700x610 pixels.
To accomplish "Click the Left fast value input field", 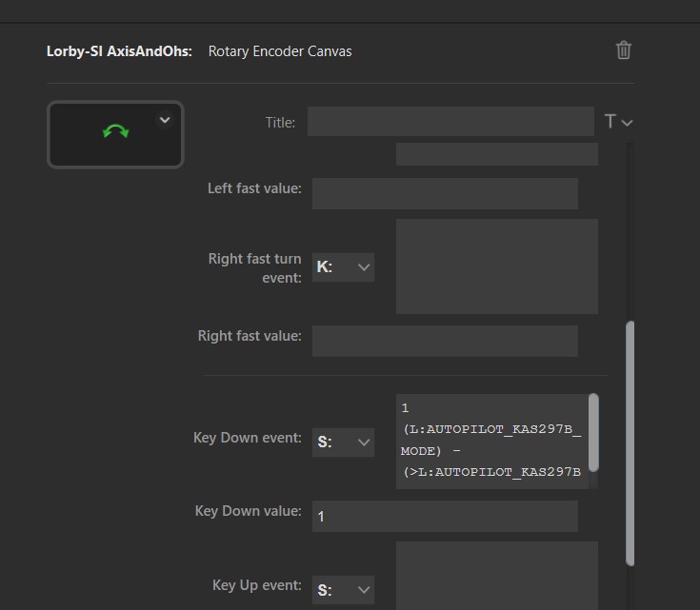I will point(445,193).
